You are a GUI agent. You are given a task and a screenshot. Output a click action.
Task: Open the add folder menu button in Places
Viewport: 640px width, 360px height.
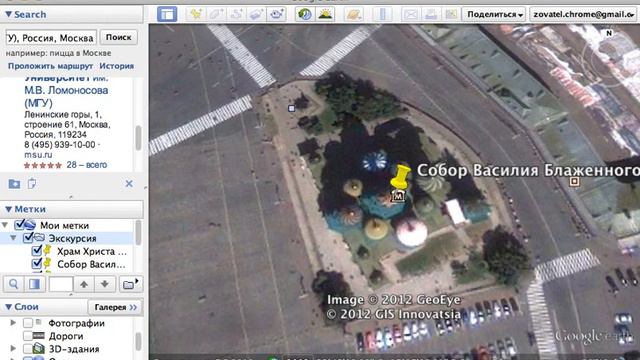131,284
